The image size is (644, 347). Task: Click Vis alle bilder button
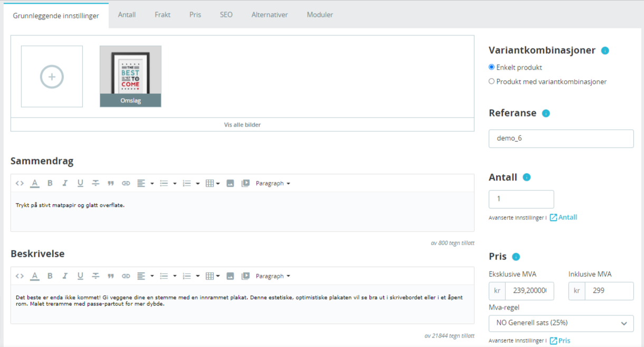tap(242, 125)
